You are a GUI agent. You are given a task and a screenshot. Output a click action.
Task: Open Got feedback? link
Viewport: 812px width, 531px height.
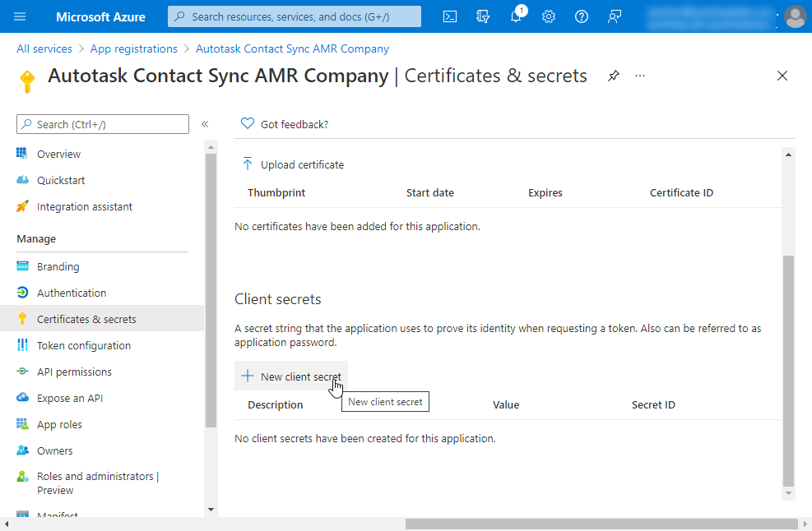[285, 124]
